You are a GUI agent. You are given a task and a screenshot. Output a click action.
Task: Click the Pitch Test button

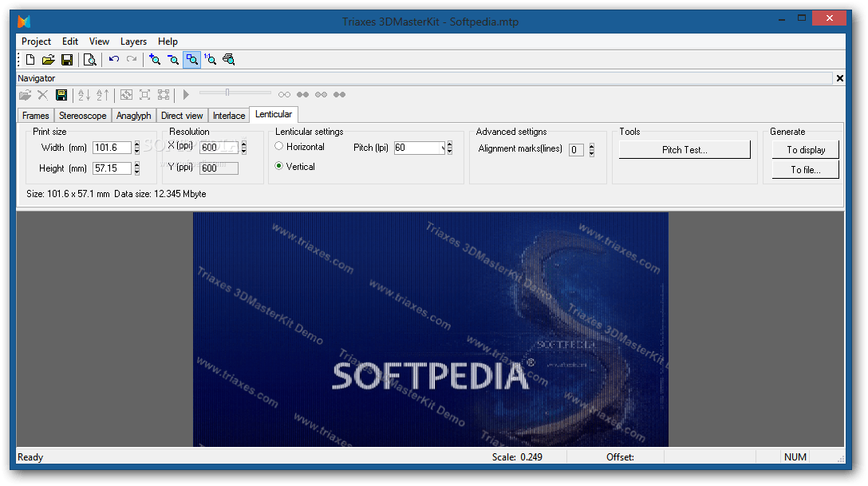[x=685, y=150]
